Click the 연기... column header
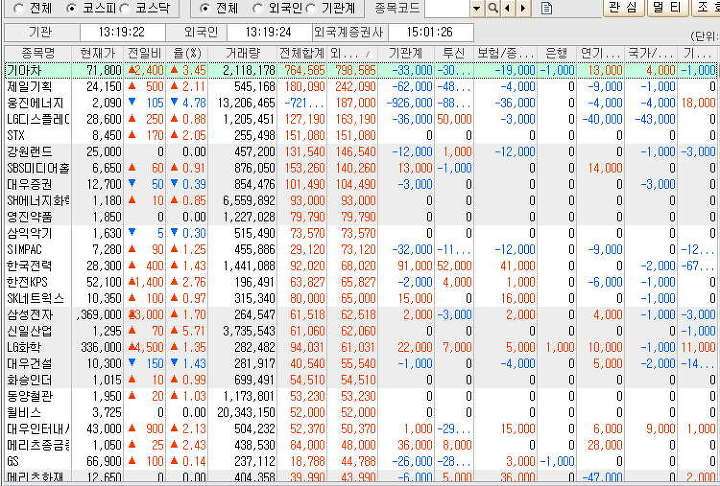Image resolution: width=720 pixels, height=486 pixels. [x=600, y=53]
